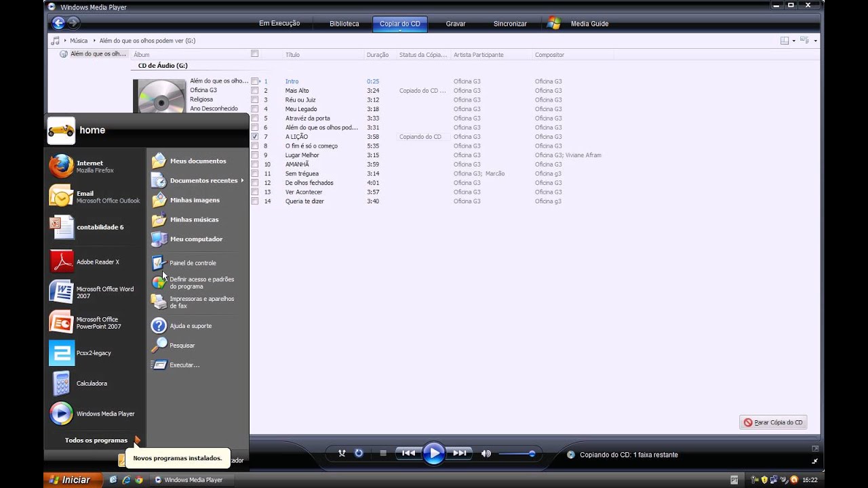The height and width of the screenshot is (488, 868).
Task: Toggle shuffle playback mode
Action: pos(342,453)
